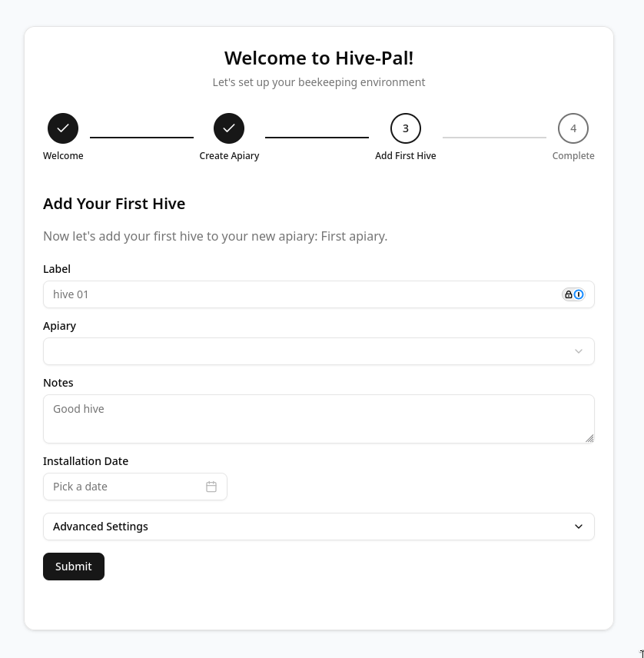Expand Advanced Settings using its chevron
Screen dimensions: 644x658
579,527
